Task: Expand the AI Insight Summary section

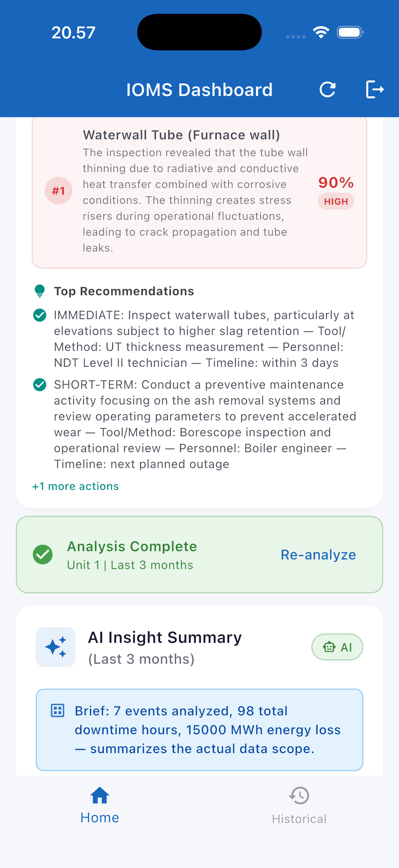Action: point(165,637)
